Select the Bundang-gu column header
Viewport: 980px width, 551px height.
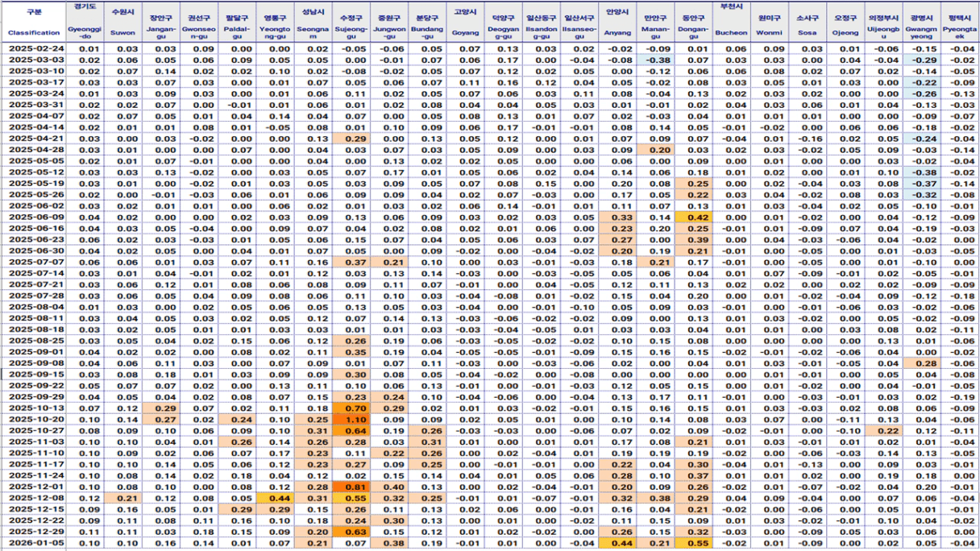click(x=427, y=23)
